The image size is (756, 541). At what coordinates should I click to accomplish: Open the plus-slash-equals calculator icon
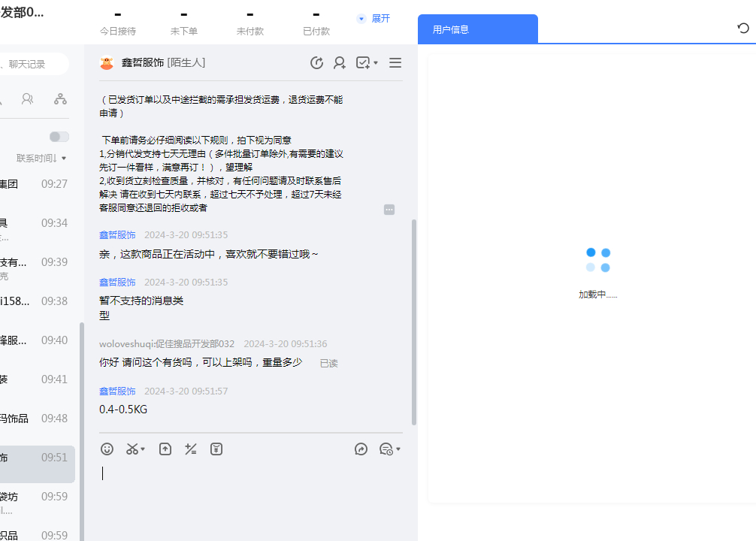[x=191, y=449]
